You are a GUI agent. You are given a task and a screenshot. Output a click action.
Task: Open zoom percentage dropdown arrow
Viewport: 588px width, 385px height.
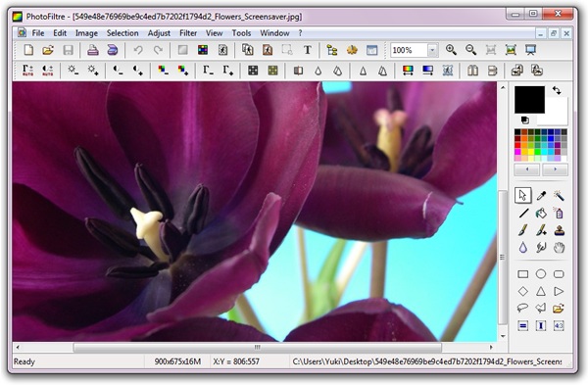point(433,50)
